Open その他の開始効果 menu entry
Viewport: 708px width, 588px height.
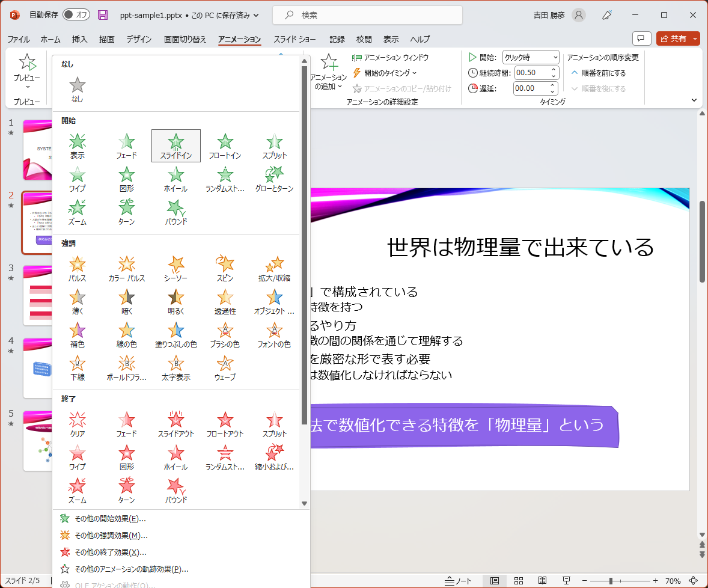point(110,519)
